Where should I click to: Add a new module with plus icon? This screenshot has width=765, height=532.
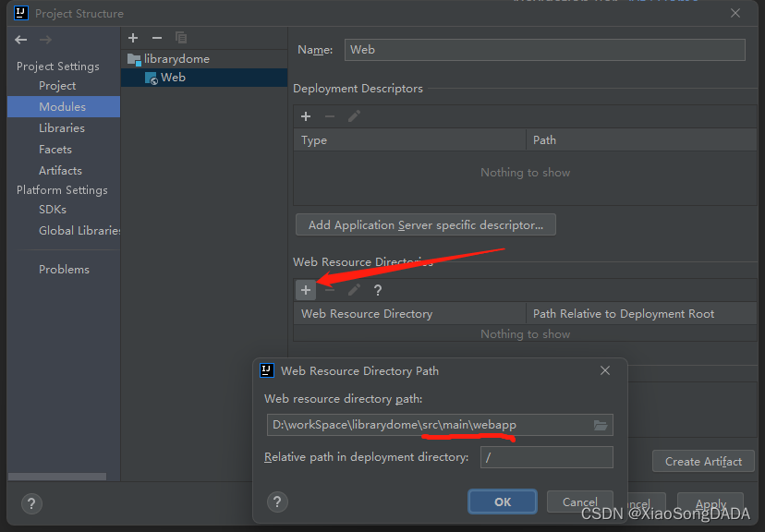point(133,38)
